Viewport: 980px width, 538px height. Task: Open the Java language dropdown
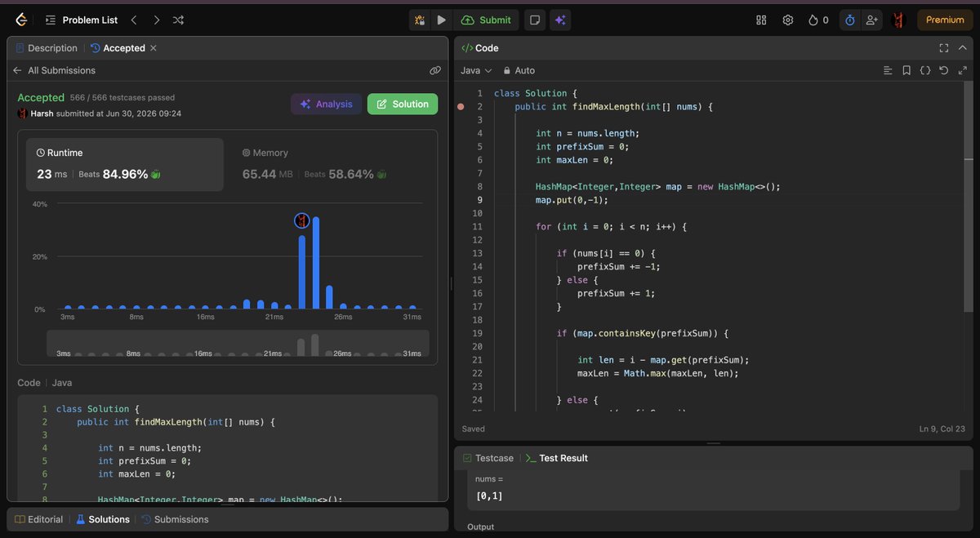[x=476, y=70]
